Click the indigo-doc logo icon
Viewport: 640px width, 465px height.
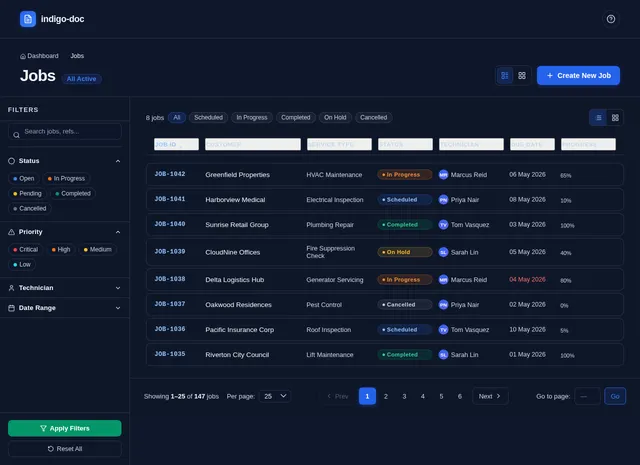pos(28,19)
